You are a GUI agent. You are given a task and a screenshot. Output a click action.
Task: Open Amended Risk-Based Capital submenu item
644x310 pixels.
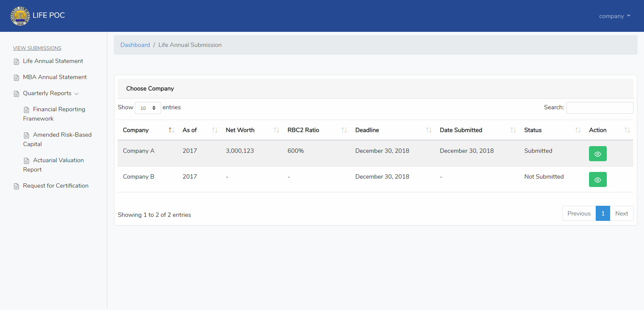(x=57, y=139)
